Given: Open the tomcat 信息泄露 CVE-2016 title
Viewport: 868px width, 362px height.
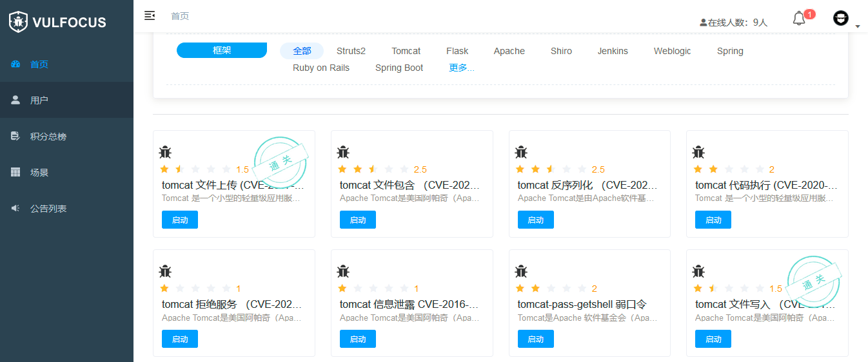Looking at the screenshot, I should pyautogui.click(x=410, y=305).
